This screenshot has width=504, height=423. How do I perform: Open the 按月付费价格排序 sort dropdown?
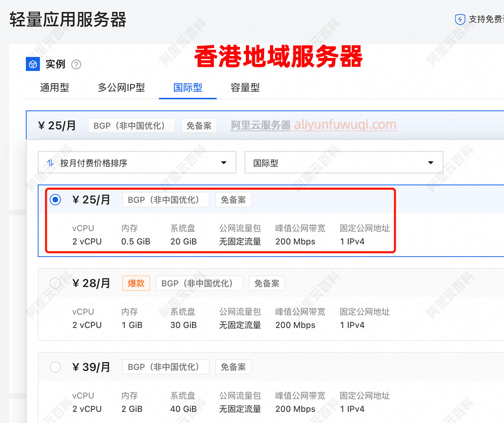137,163
